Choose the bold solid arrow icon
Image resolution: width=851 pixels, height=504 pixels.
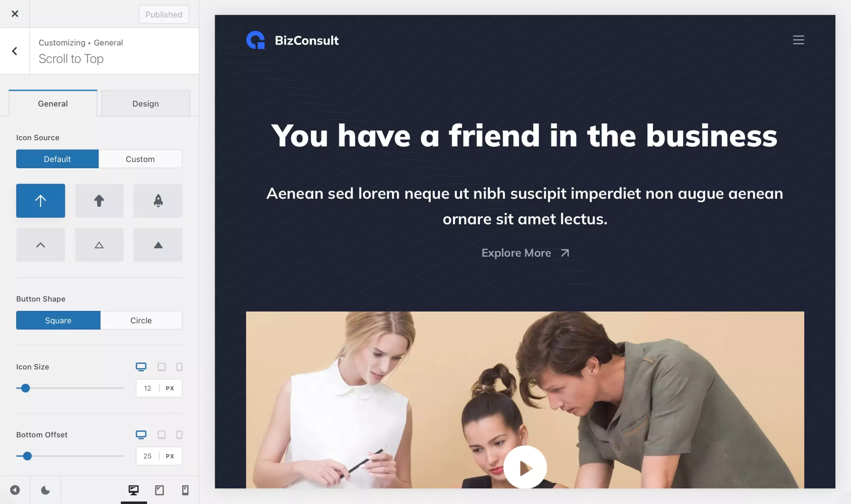99,201
